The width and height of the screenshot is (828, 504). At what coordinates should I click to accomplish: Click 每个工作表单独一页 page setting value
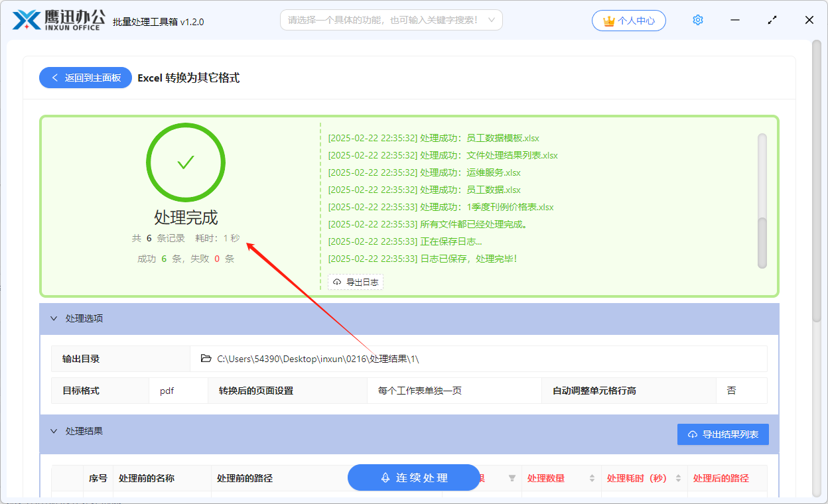420,391
